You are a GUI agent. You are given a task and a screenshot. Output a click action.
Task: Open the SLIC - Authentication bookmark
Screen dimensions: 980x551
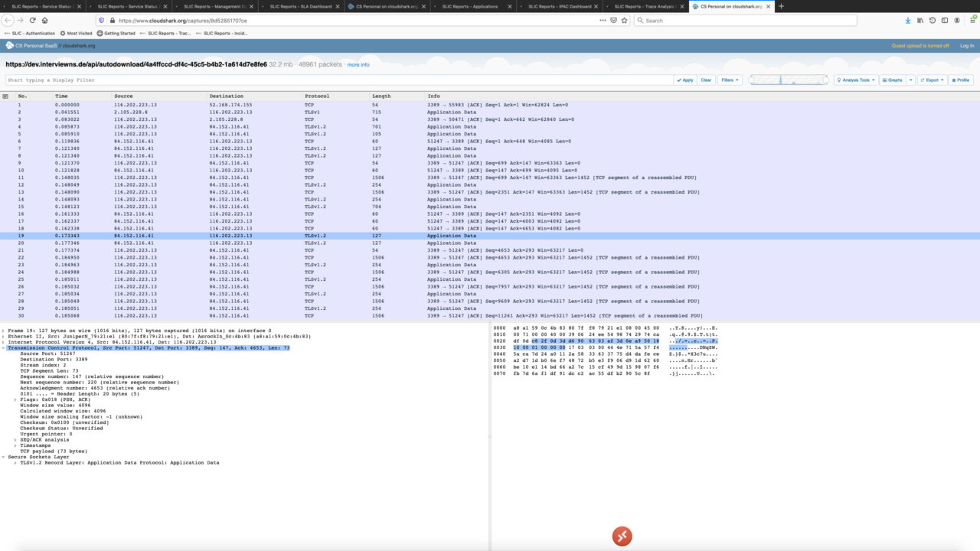30,34
